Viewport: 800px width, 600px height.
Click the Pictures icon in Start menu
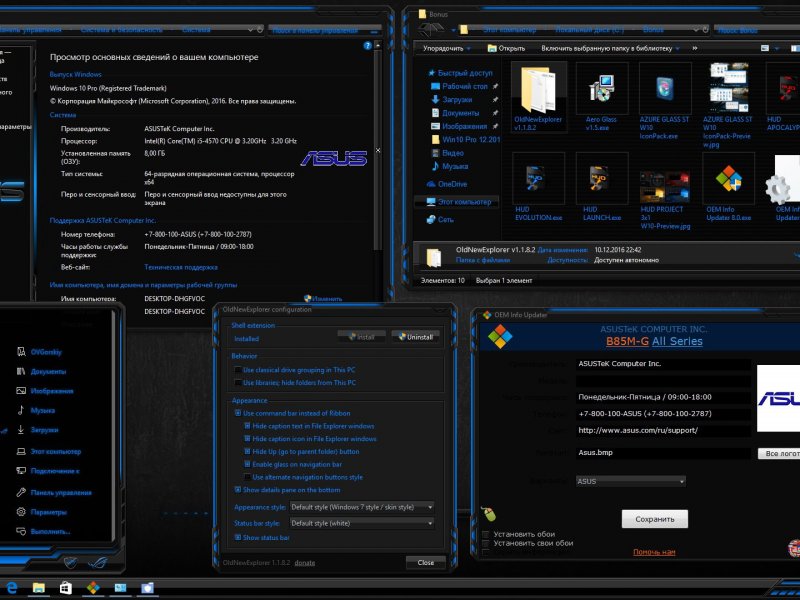[21, 391]
